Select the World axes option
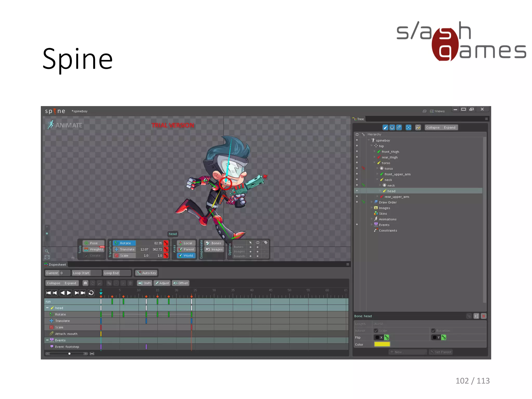The image size is (532, 399). pos(186,256)
